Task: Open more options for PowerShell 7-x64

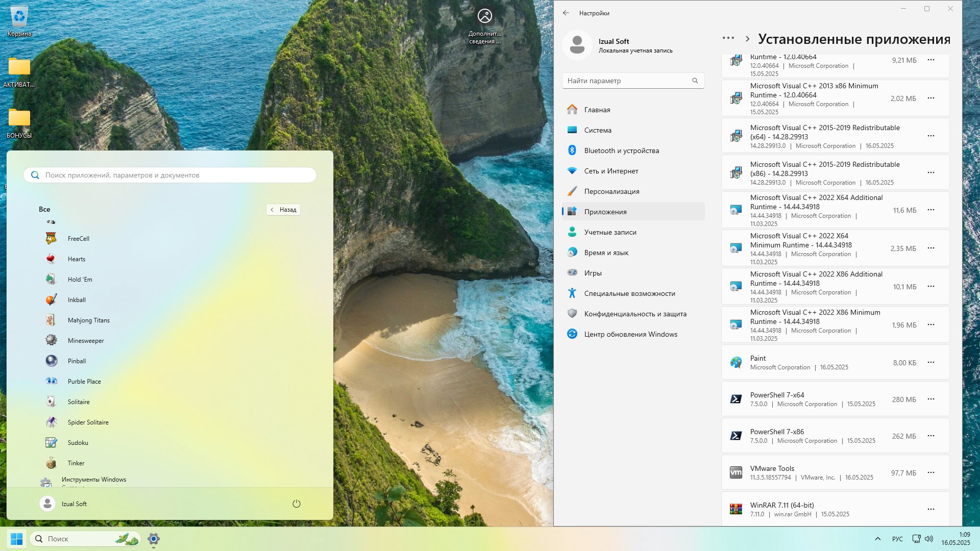Action: (x=931, y=399)
